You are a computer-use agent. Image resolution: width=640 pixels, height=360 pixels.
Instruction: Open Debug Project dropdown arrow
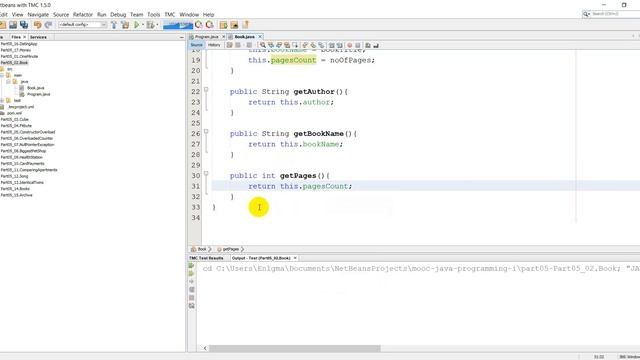(x=157, y=25)
